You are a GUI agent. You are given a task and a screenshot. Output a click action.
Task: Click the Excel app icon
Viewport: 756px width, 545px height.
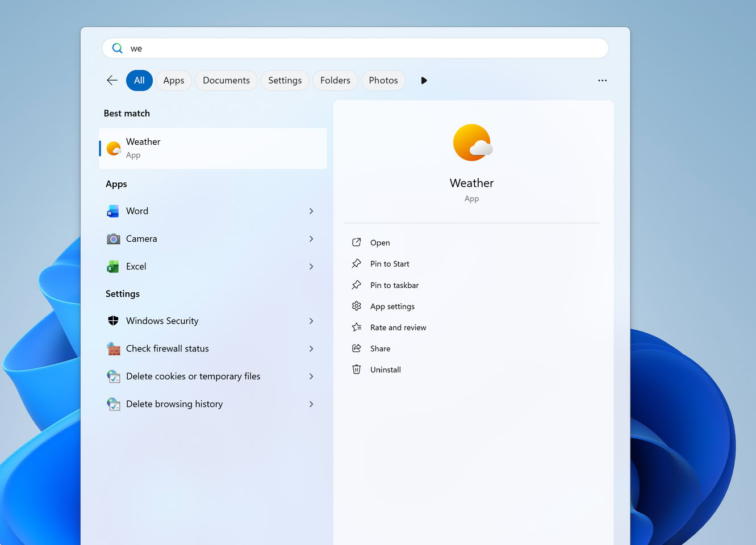pos(113,267)
